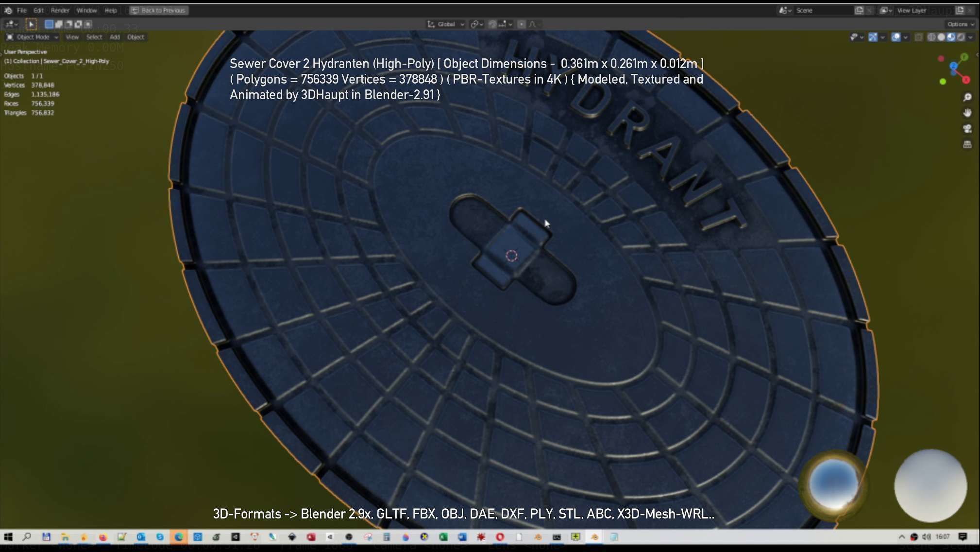Switch to Solid viewport shading

tap(941, 37)
